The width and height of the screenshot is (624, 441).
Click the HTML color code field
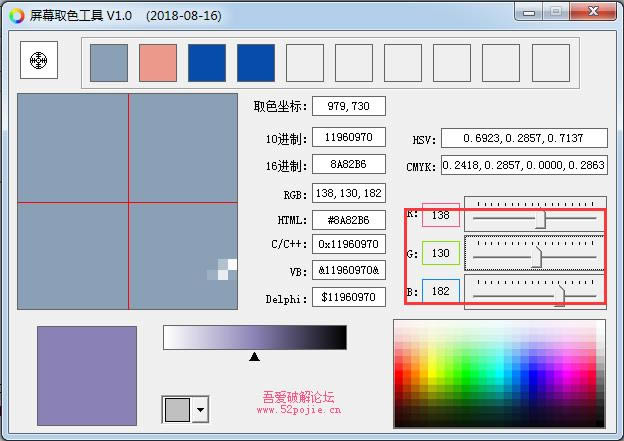click(348, 220)
